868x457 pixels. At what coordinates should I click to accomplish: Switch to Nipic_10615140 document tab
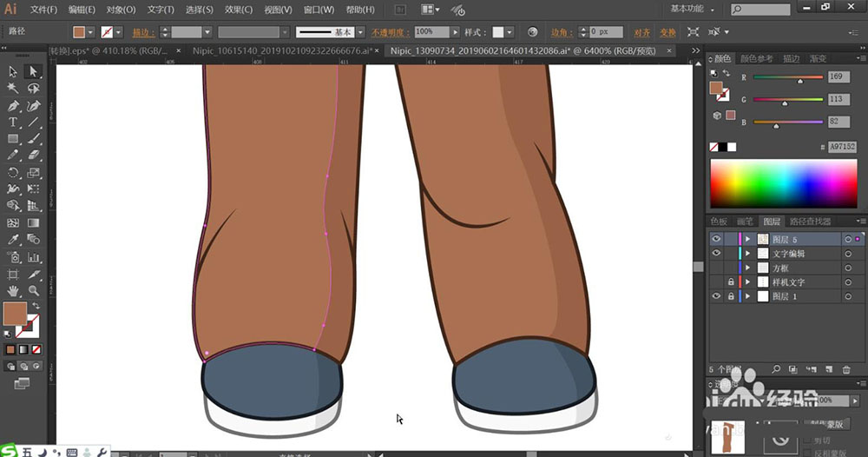pos(281,50)
